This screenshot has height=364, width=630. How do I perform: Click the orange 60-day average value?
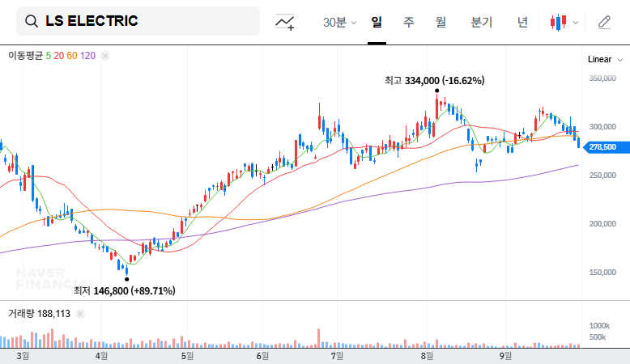72,56
